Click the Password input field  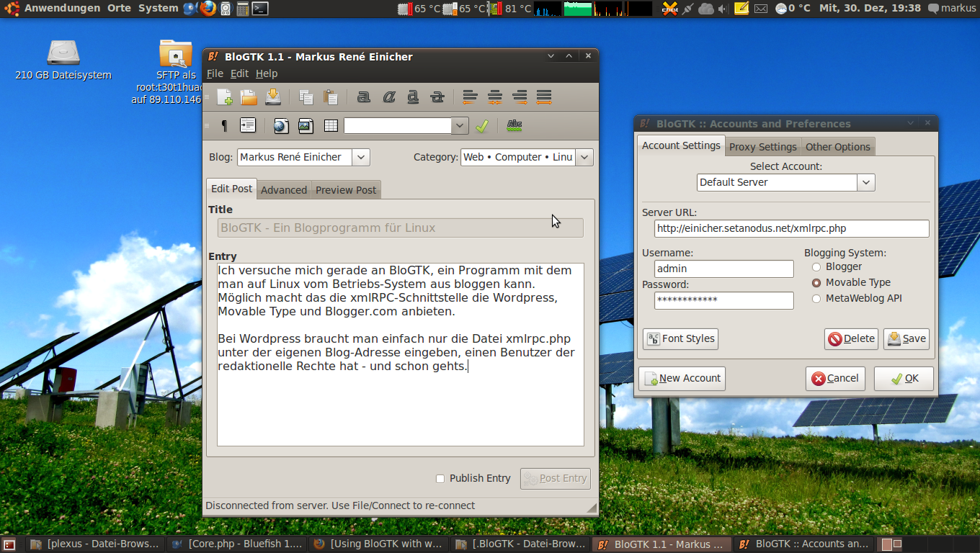click(724, 300)
